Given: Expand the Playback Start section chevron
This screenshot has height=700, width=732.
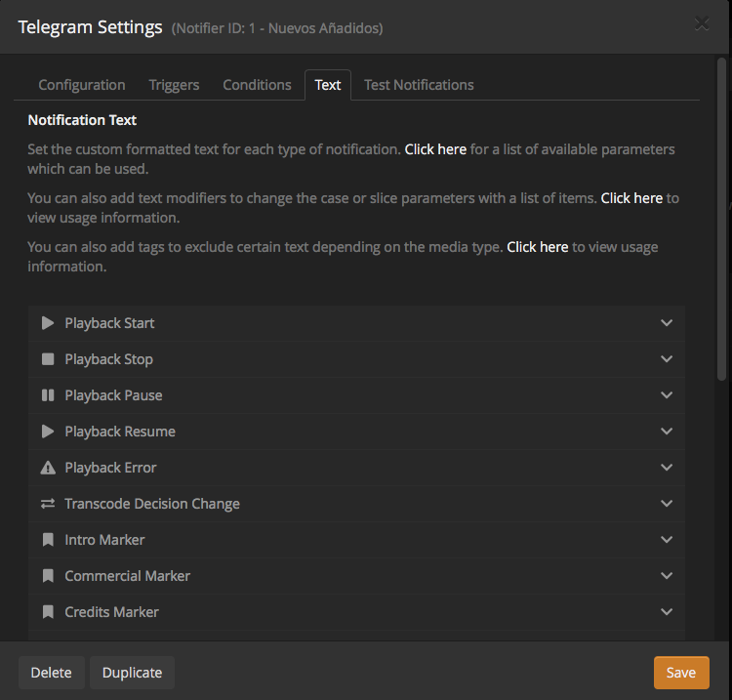Looking at the screenshot, I should pyautogui.click(x=667, y=323).
